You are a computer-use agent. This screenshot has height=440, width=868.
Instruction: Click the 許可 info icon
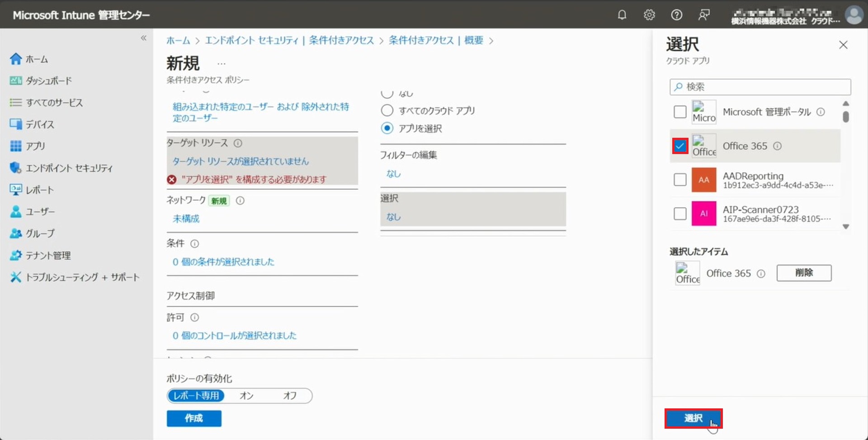click(194, 318)
